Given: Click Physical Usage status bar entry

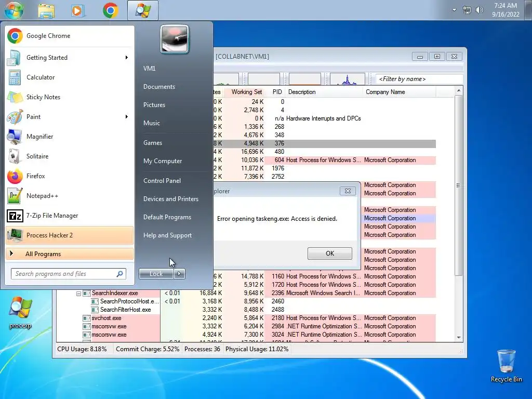Looking at the screenshot, I should tap(257, 349).
